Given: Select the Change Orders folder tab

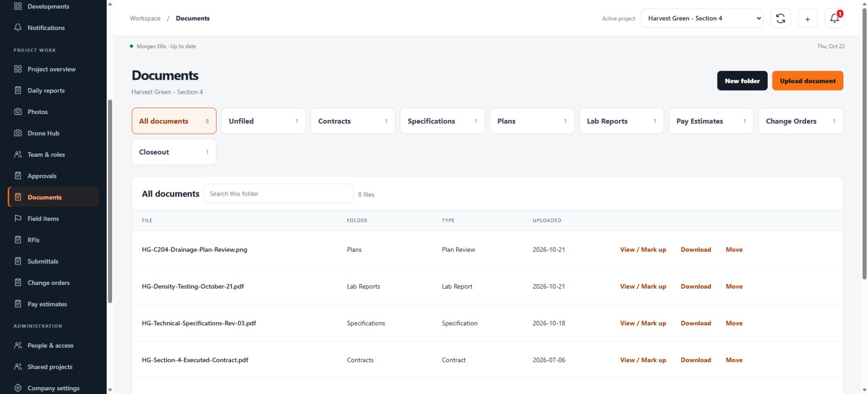Looking at the screenshot, I should (x=801, y=121).
